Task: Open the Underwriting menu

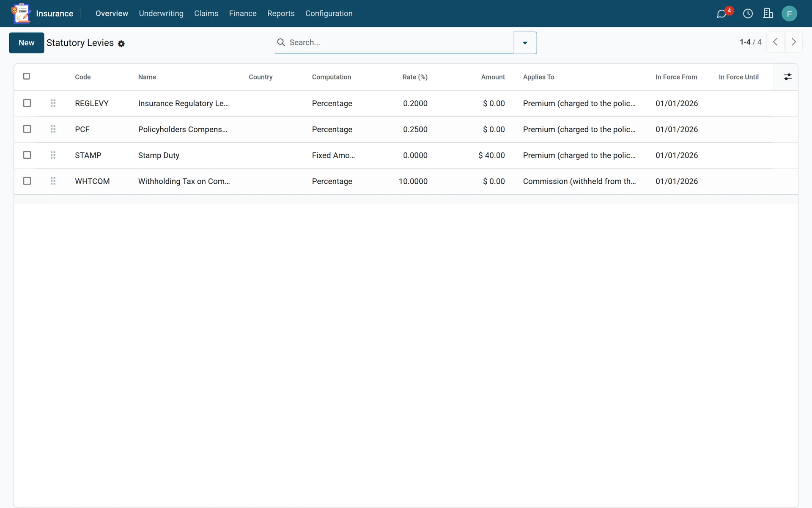Action: coord(161,14)
